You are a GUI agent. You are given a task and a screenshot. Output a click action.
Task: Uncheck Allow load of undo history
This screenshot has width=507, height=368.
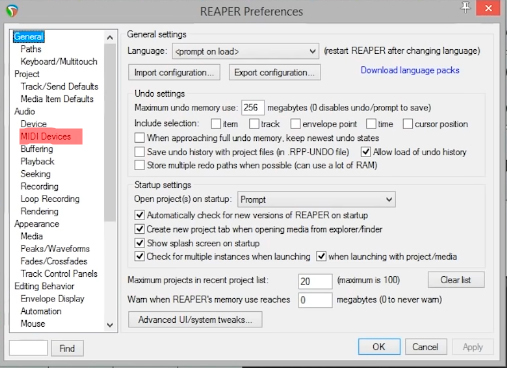pos(366,152)
